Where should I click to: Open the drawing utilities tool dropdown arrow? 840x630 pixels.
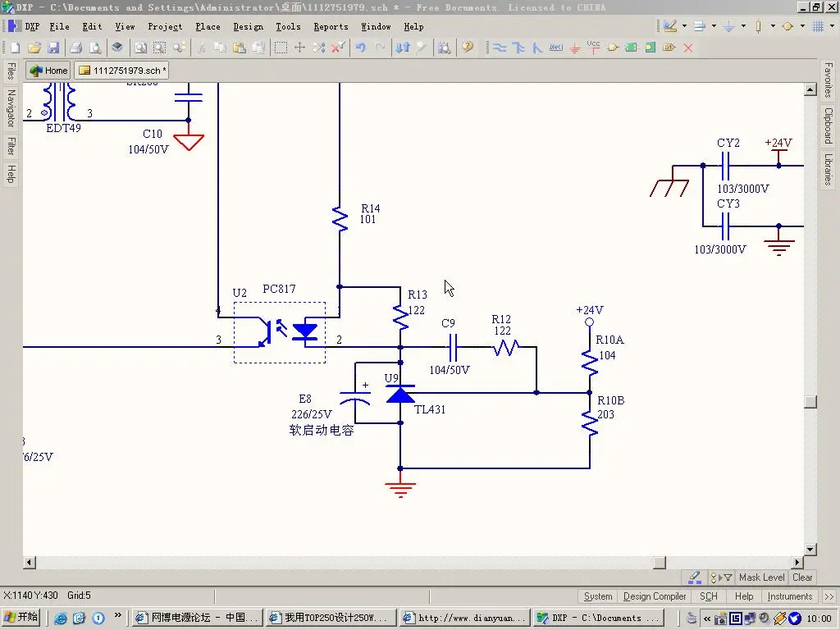[x=684, y=26]
